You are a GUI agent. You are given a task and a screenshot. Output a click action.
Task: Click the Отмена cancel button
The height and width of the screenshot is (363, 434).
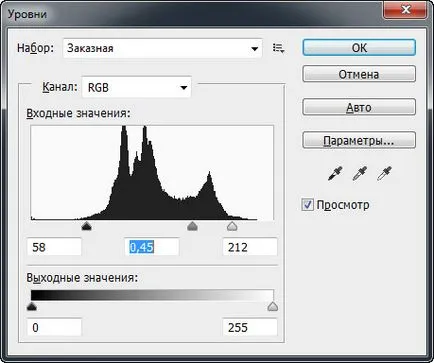click(359, 74)
